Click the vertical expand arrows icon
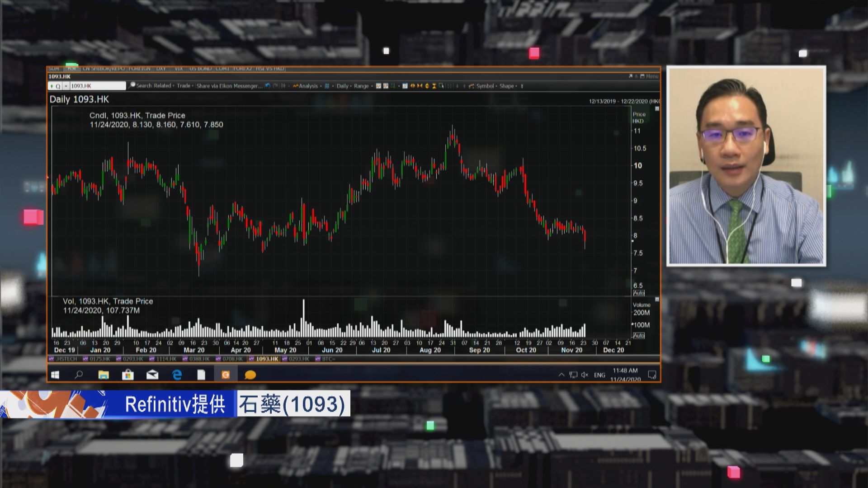 click(427, 86)
